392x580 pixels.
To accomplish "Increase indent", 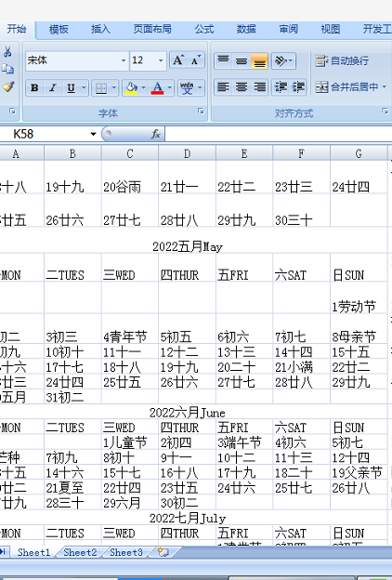I will (x=297, y=87).
